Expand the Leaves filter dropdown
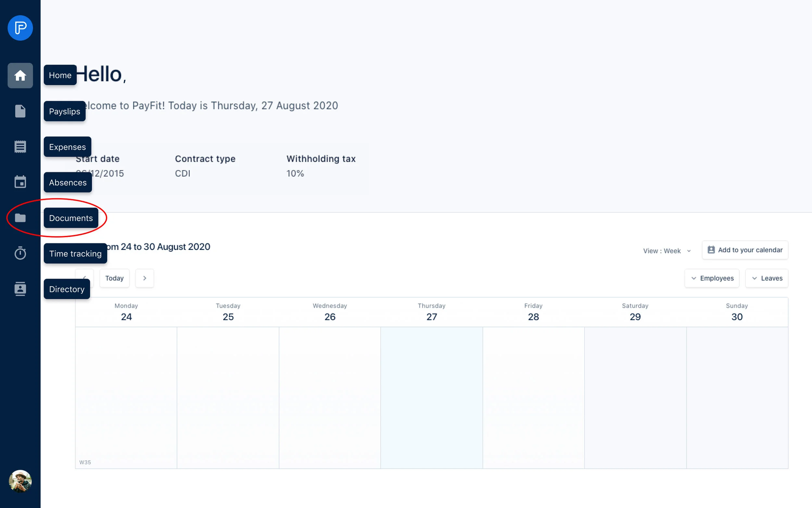The width and height of the screenshot is (812, 508). coord(767,278)
